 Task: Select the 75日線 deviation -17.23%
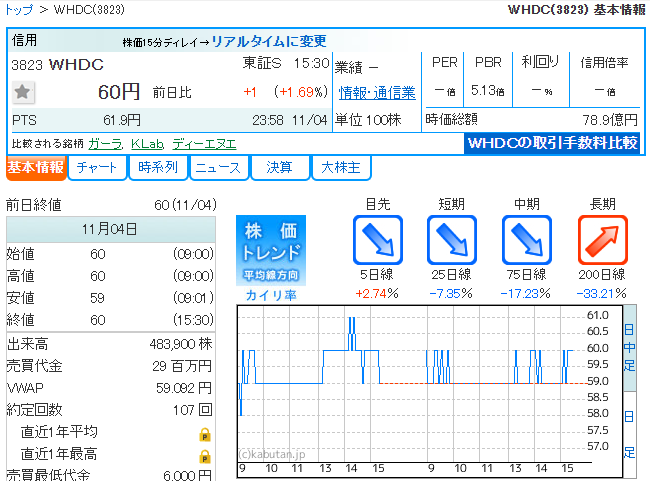pos(526,294)
